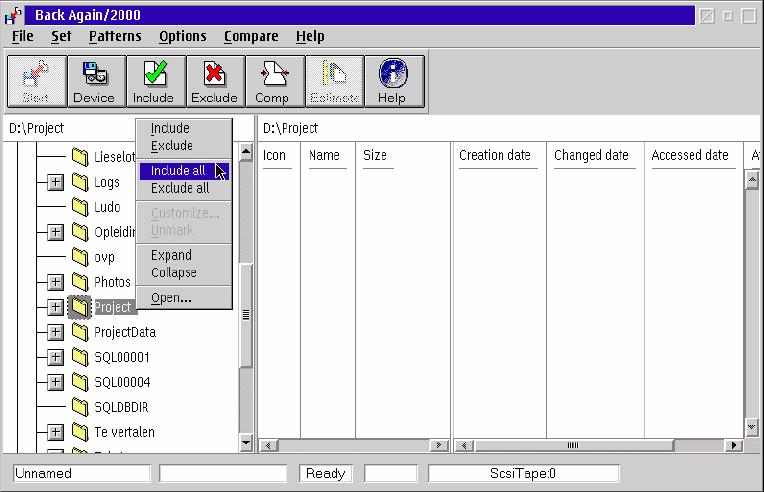Expand the Project folder node
The width and height of the screenshot is (764, 492).
pos(56,307)
